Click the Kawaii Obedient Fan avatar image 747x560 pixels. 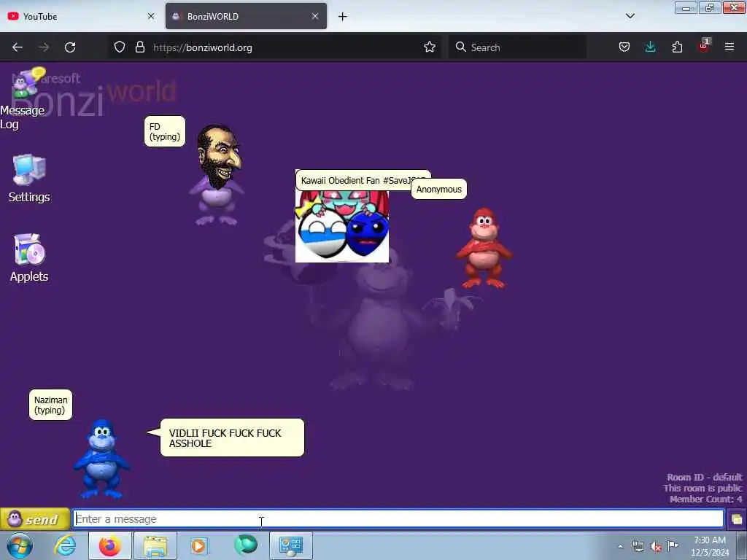[x=342, y=226]
